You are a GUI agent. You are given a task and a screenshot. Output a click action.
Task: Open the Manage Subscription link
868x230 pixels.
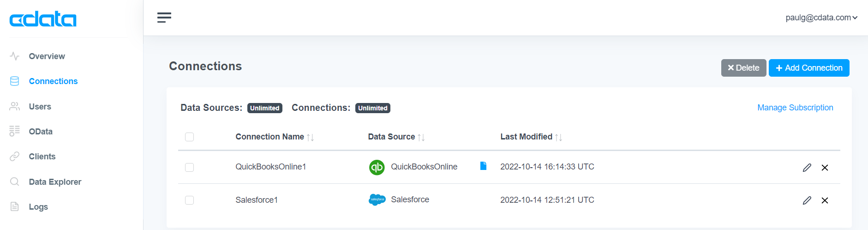click(795, 108)
